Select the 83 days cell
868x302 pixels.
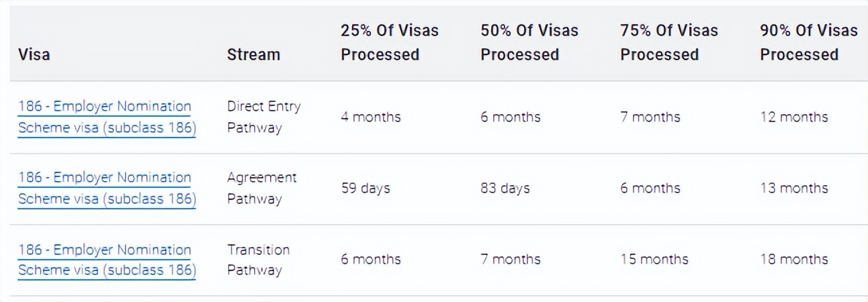[505, 189]
